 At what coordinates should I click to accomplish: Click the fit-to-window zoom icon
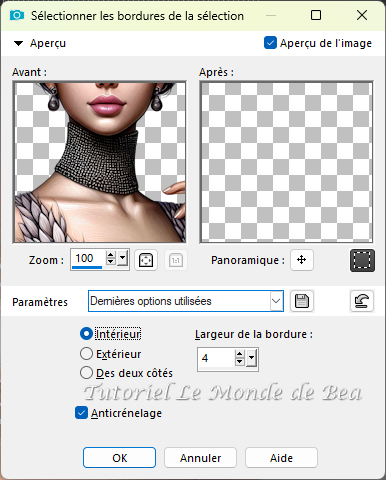(146, 260)
